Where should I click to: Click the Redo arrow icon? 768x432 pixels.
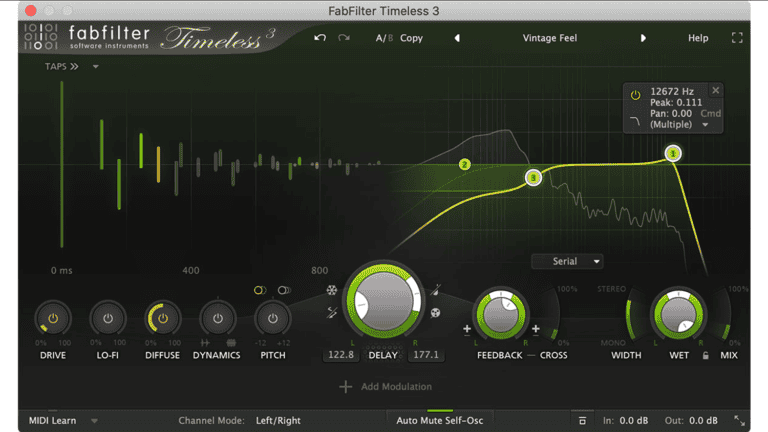coord(344,38)
